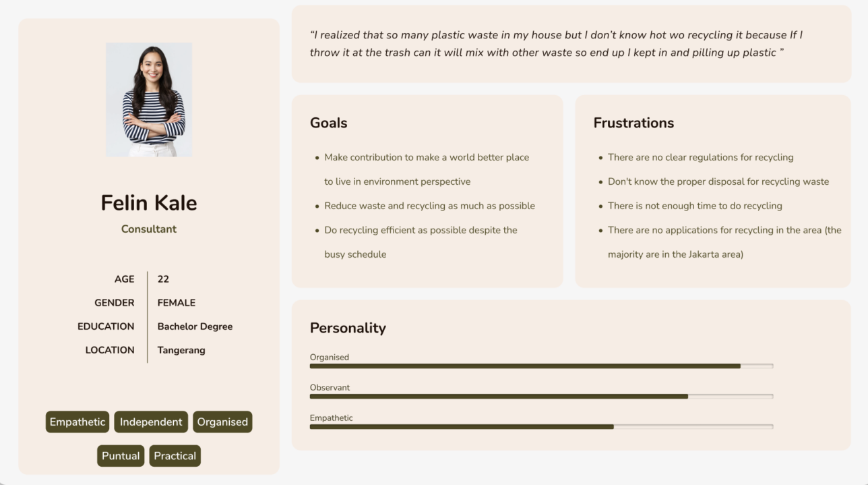Click the Puntual tag badge

coord(121,456)
